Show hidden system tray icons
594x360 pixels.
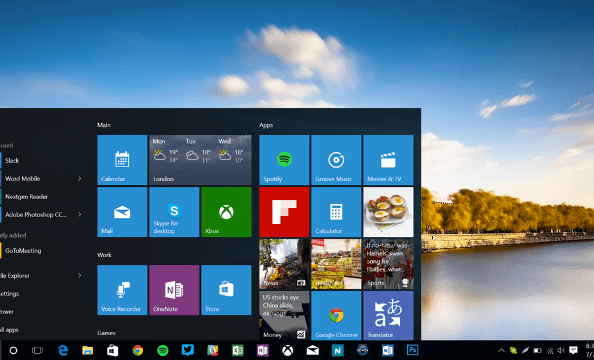501,351
